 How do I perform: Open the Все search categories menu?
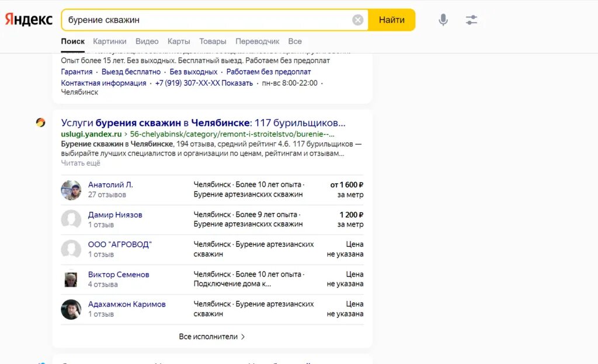[295, 41]
